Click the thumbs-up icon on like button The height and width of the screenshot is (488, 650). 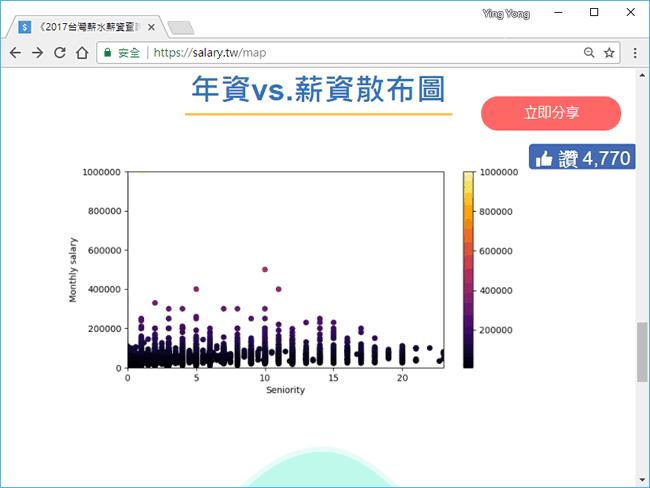[x=544, y=158]
